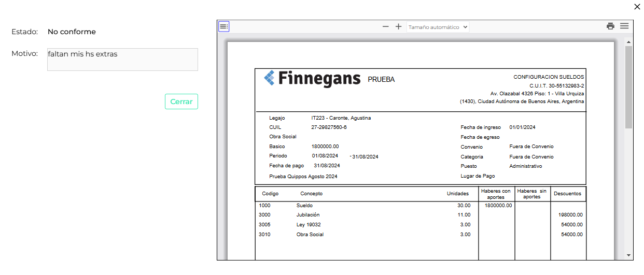The height and width of the screenshot is (275, 644).
Task: Click the Sueldo units value '30.00'
Action: (x=464, y=206)
